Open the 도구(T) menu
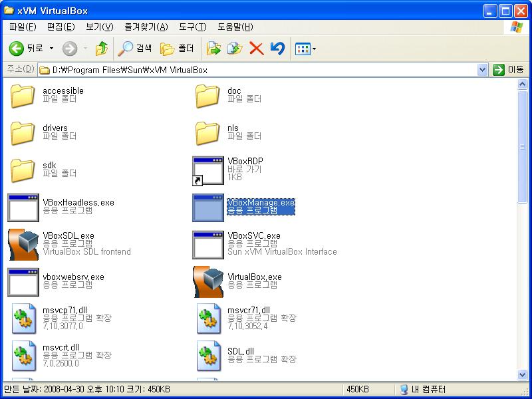Screen dimensions: 532x399 coord(192,27)
